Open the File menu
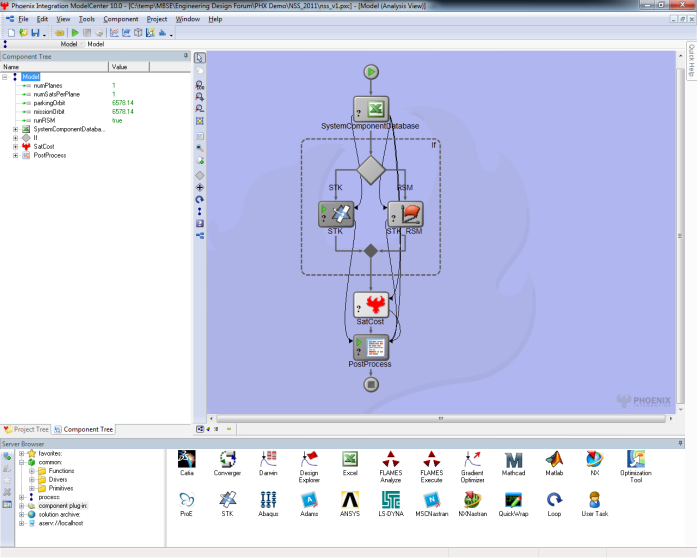Viewport: 697px width, 558px height. [x=23, y=19]
